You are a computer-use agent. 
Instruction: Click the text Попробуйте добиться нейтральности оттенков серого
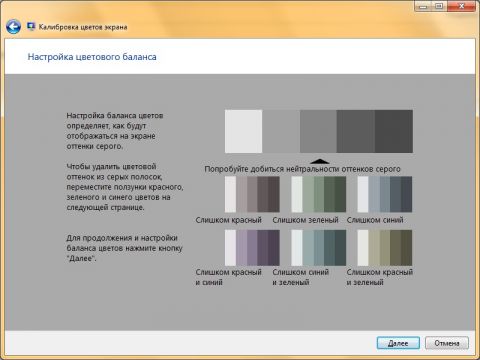(x=302, y=169)
